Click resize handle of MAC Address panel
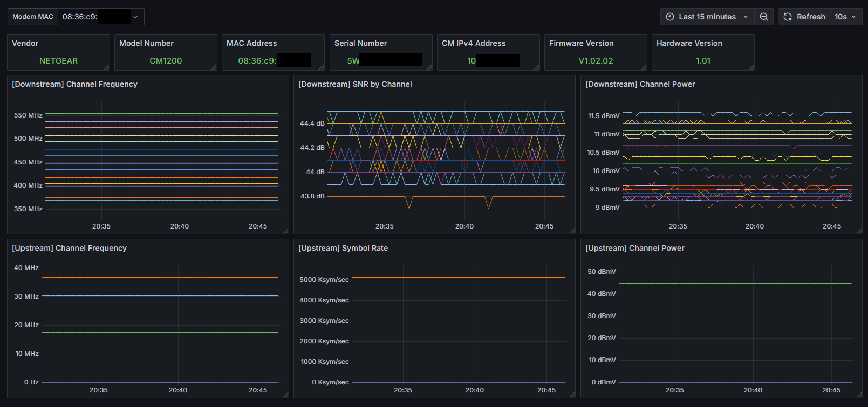Image resolution: width=868 pixels, height=407 pixels. point(322,67)
